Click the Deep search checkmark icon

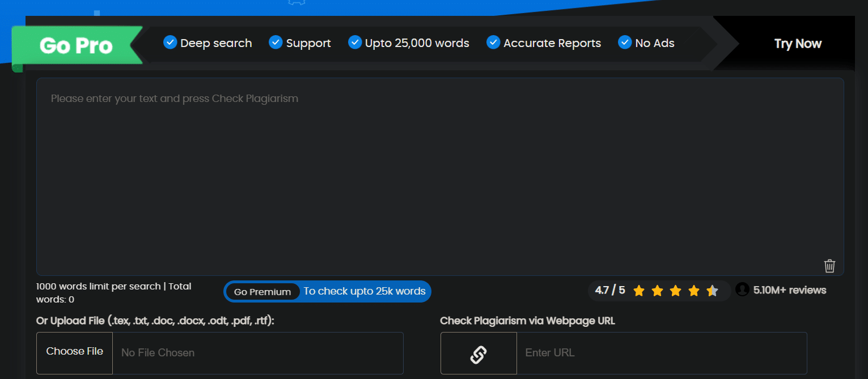170,42
